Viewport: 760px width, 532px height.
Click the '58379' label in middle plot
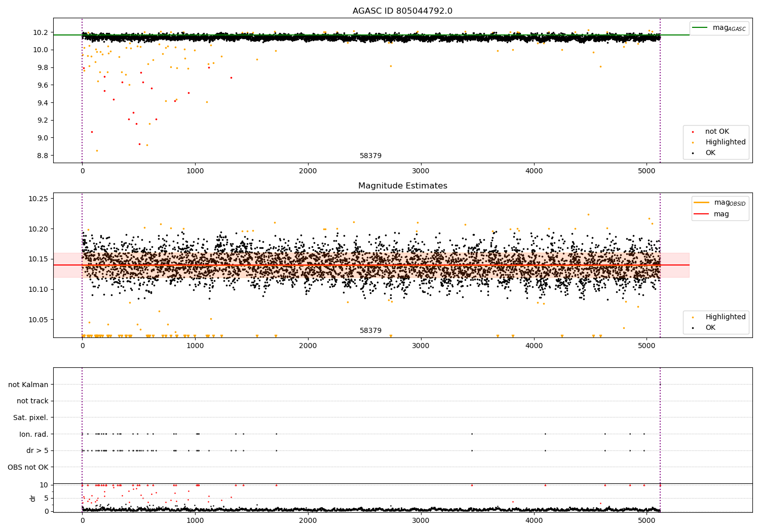[x=370, y=331]
